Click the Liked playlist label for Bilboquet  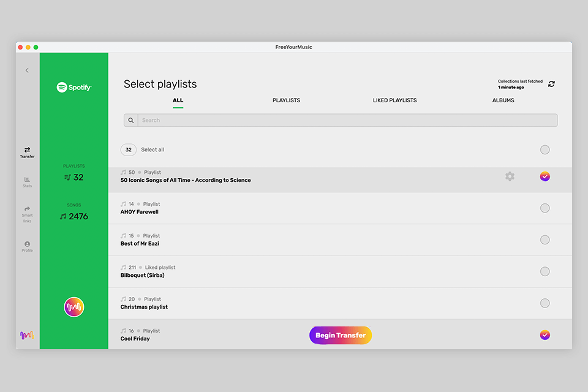coord(160,268)
